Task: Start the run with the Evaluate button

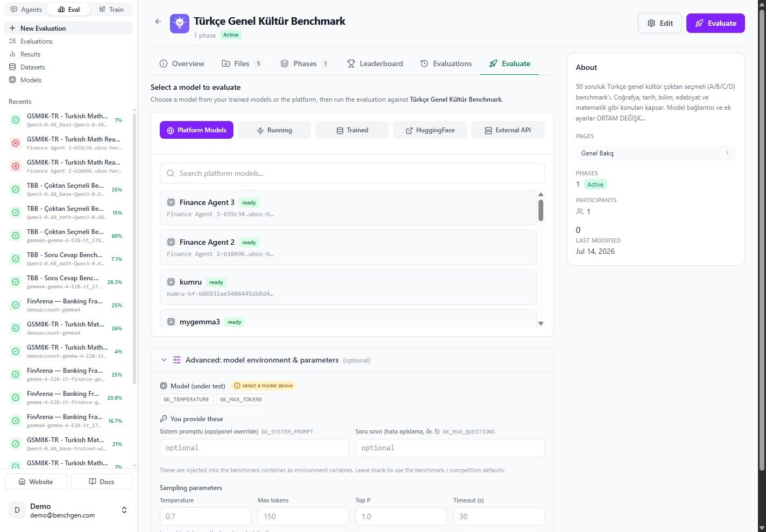Action: tap(715, 23)
